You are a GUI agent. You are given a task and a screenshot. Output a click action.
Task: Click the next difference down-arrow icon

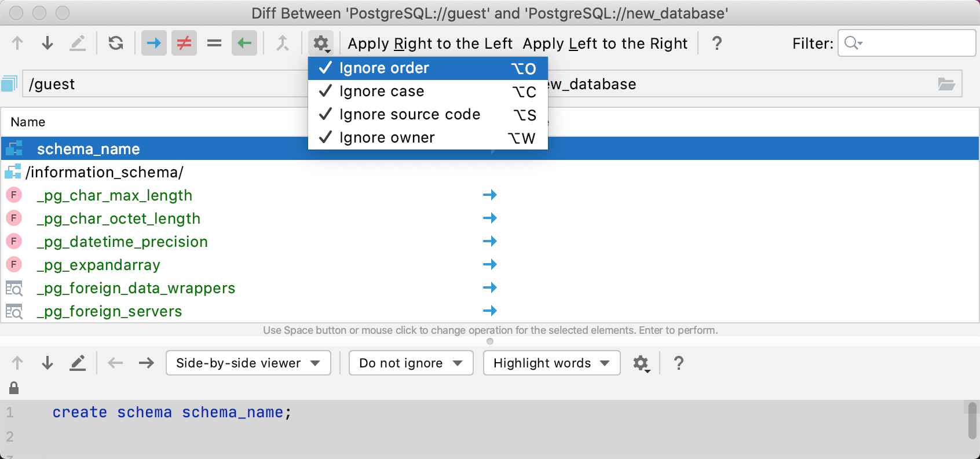(47, 43)
